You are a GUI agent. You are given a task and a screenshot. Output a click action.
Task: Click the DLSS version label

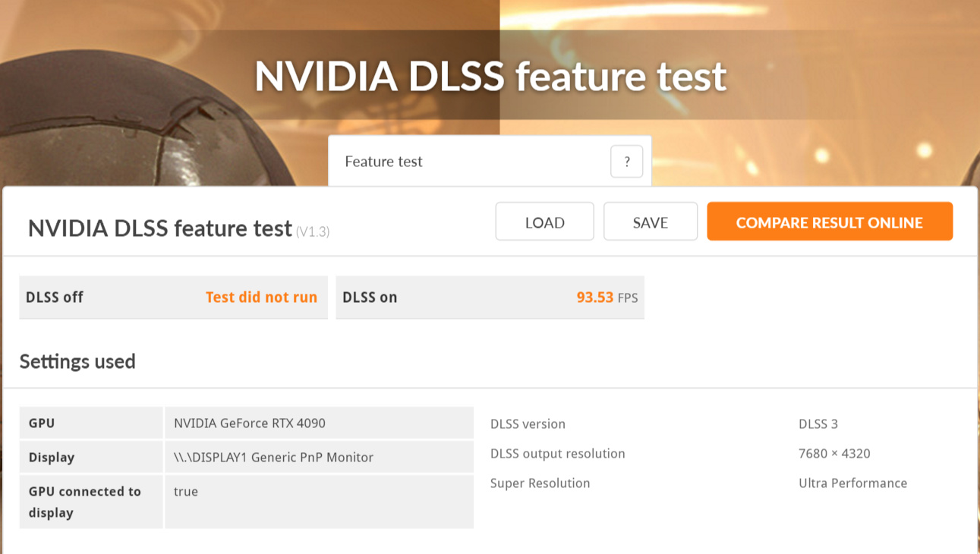(528, 424)
